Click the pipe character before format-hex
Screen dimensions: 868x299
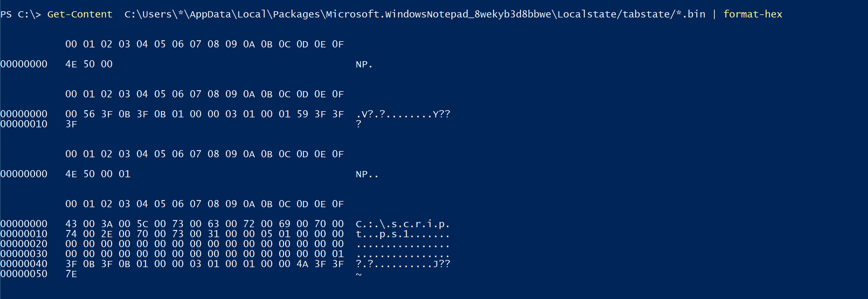pyautogui.click(x=714, y=14)
